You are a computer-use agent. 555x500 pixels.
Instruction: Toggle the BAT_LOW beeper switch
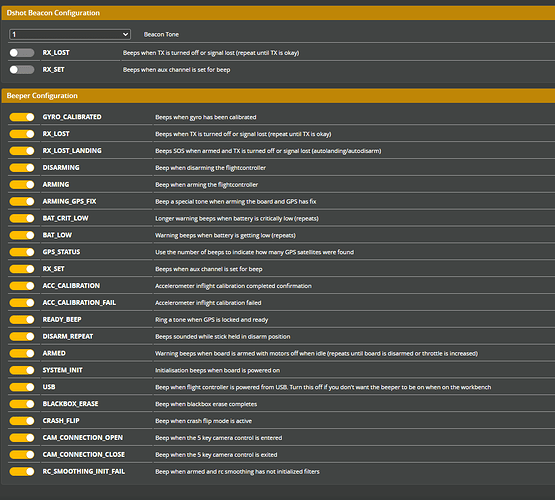pos(22,235)
